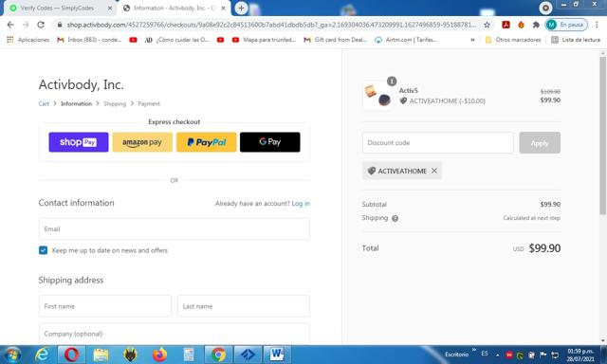Open the Windows Start menu
This screenshot has height=364, width=607.
(11, 355)
